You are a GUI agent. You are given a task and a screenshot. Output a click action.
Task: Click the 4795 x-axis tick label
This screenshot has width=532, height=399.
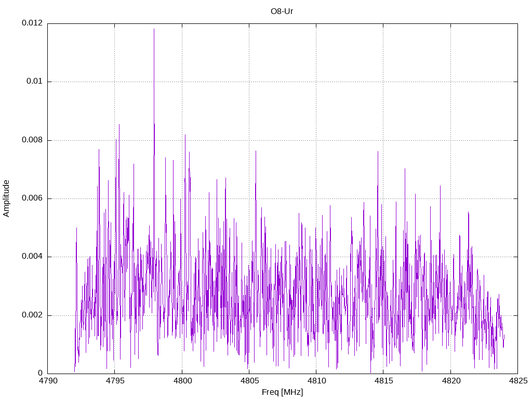click(x=115, y=381)
